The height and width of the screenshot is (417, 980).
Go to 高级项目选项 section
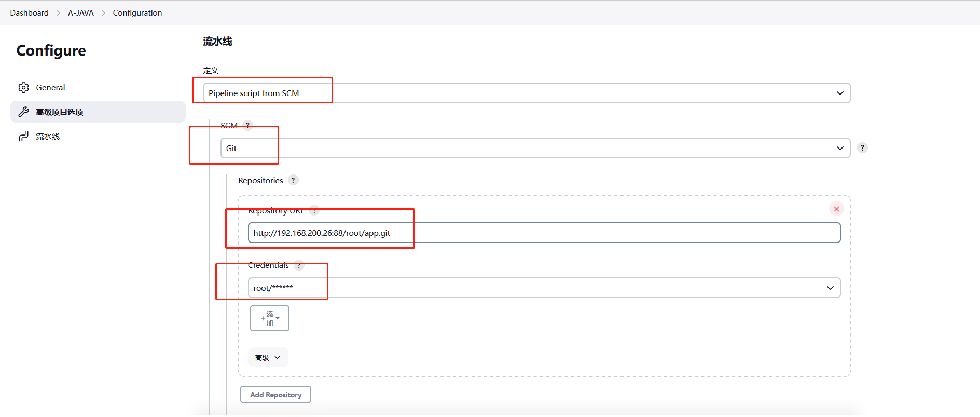tap(98, 112)
